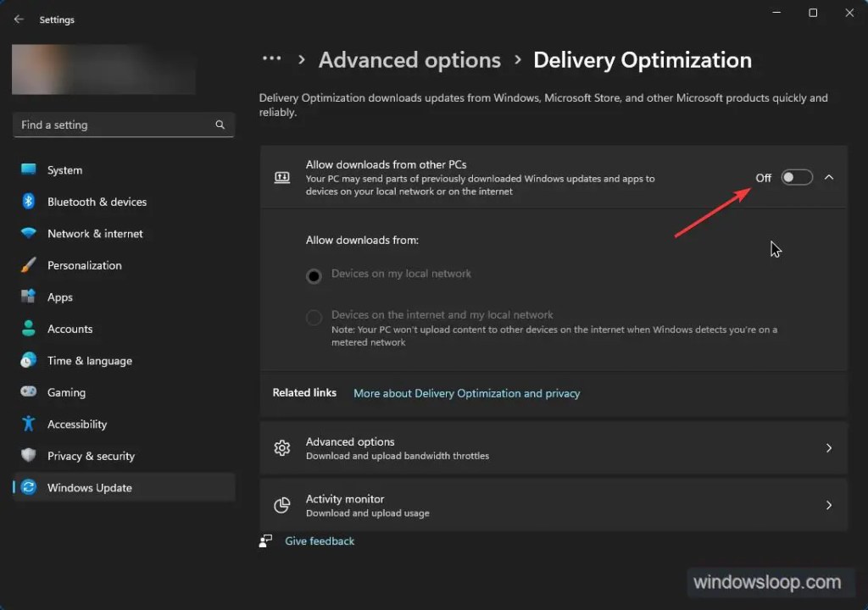Click the search magnifier icon
This screenshot has height=610, width=868.
220,125
